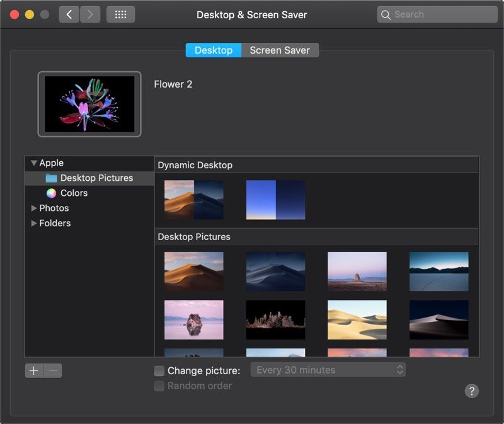Show all preferences grid icon
This screenshot has width=504, height=424.
coord(120,14)
